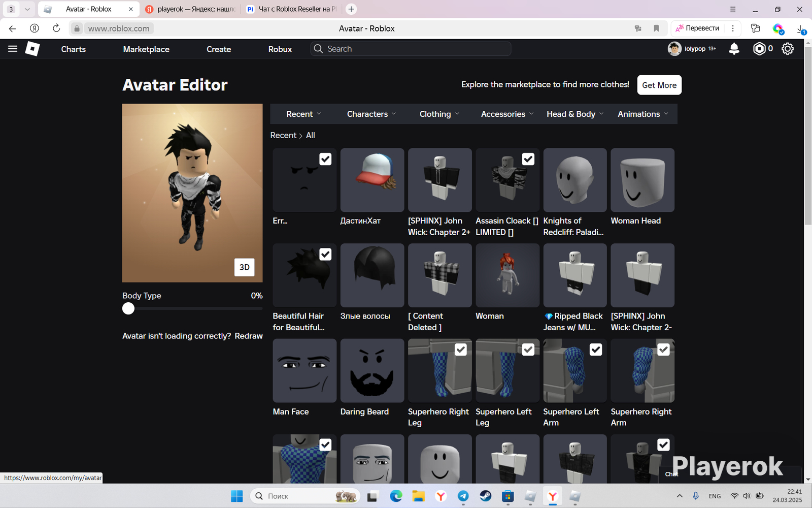Uncheck Beautiful Hair for Beautiful item
The image size is (812, 508).
tap(325, 254)
